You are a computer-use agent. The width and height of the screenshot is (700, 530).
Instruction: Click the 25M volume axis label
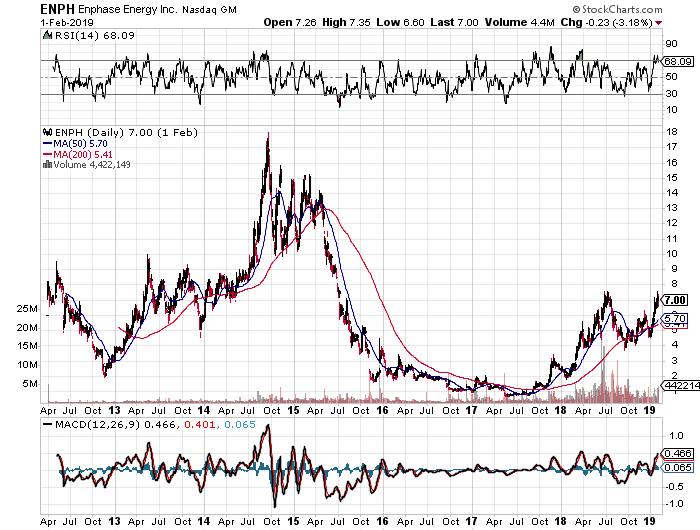(27, 309)
